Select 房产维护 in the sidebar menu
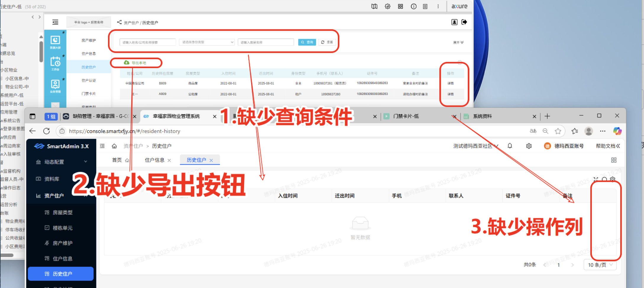Screen dimensions: 644x288 (x=62, y=243)
